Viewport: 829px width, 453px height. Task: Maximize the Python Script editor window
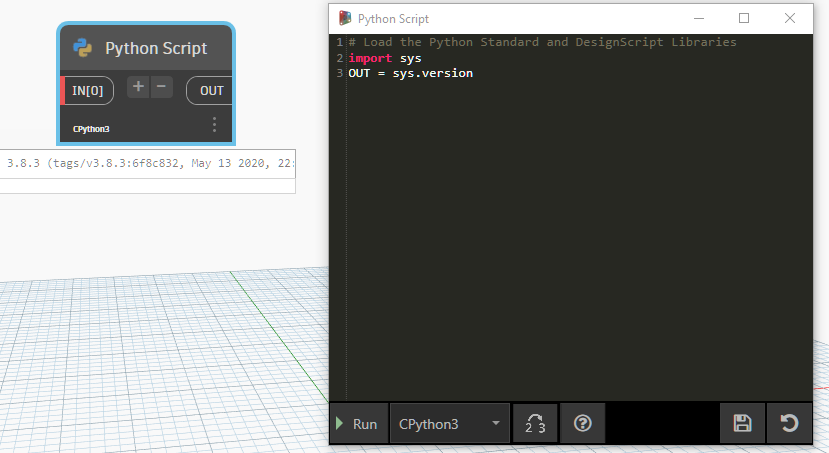click(x=744, y=18)
